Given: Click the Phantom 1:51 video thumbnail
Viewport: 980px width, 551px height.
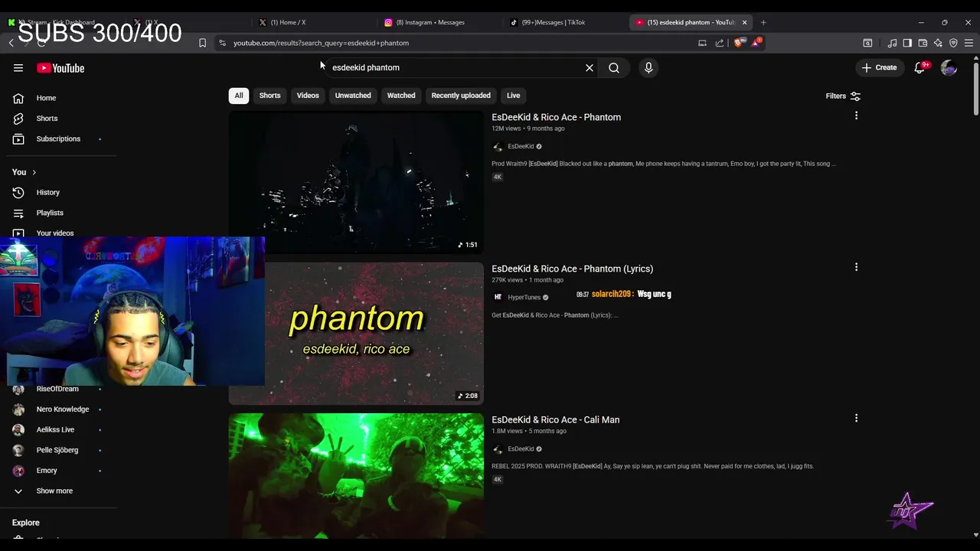Looking at the screenshot, I should 356,182.
